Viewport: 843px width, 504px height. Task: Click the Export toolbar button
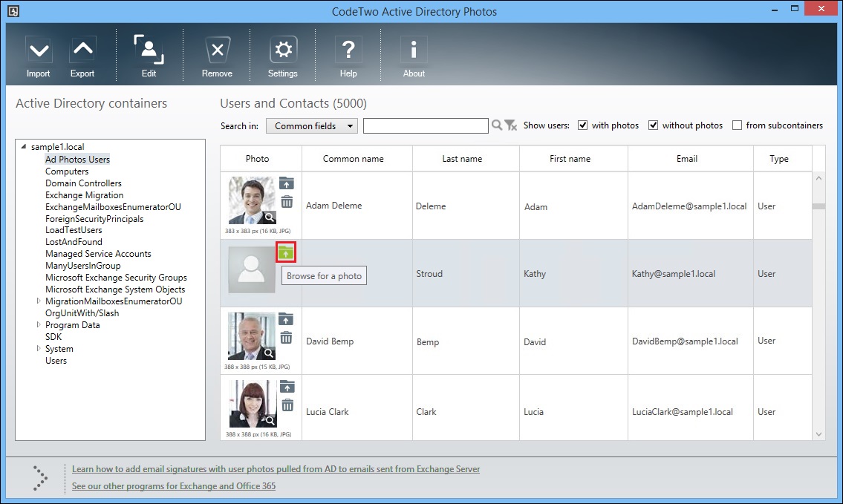click(x=82, y=57)
